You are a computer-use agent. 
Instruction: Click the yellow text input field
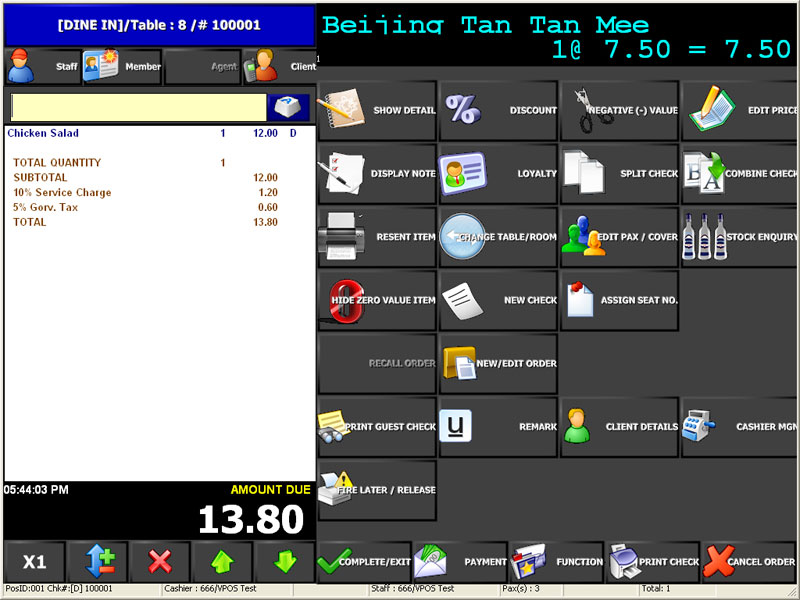point(138,108)
